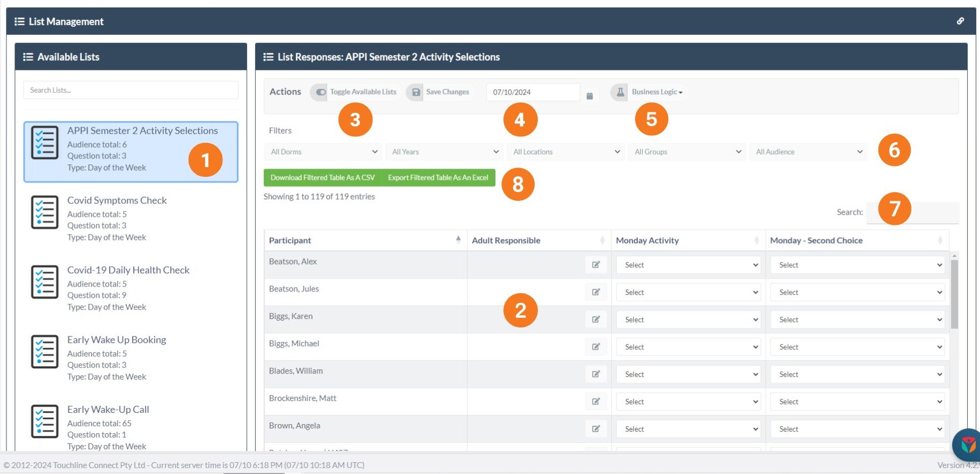Open the chat widget icon in the corner
The width and height of the screenshot is (980, 474).
[967, 444]
